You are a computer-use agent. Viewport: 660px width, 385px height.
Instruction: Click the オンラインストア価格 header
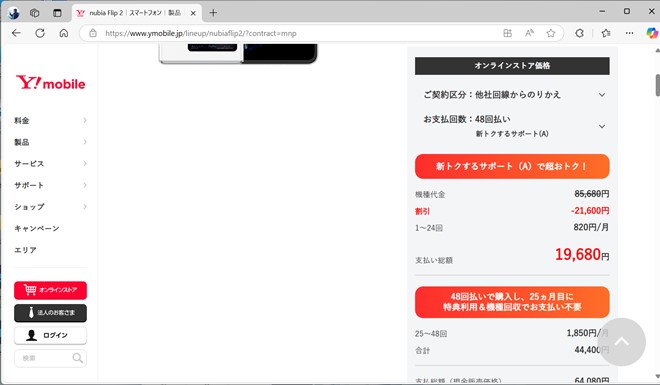click(x=512, y=66)
